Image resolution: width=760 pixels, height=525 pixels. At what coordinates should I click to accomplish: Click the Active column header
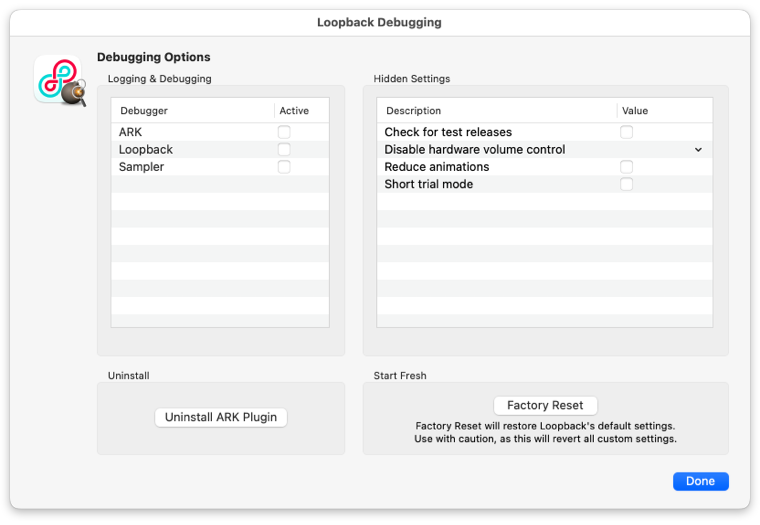tap(302, 111)
